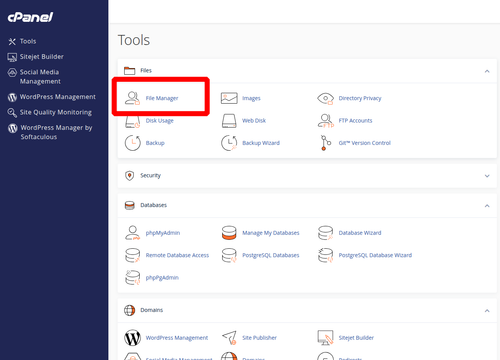500x360 pixels.
Task: Open the phpPgAdmin link
Action: coord(162,278)
